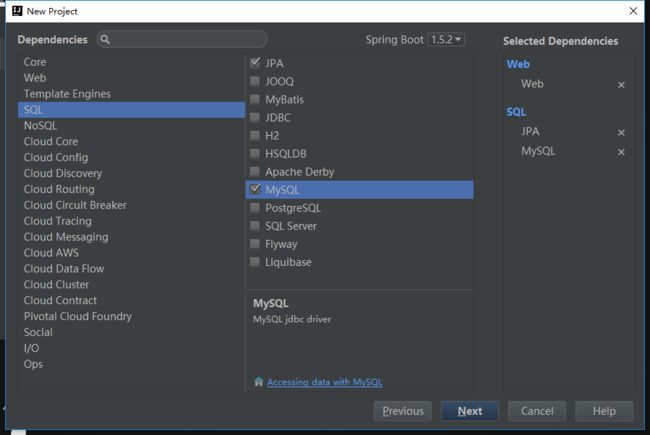The width and height of the screenshot is (650, 435).
Task: Remove JPA from selected dependencies
Action: pos(621,132)
